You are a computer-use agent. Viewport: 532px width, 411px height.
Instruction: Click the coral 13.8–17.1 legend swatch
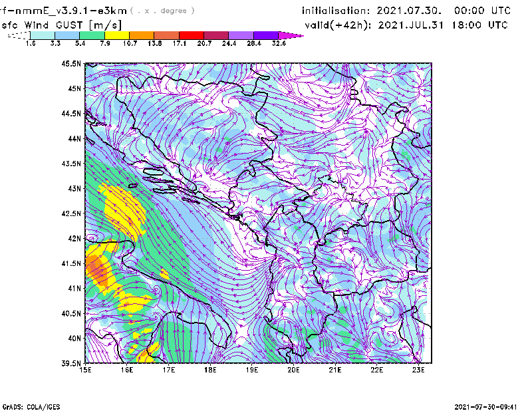point(167,35)
